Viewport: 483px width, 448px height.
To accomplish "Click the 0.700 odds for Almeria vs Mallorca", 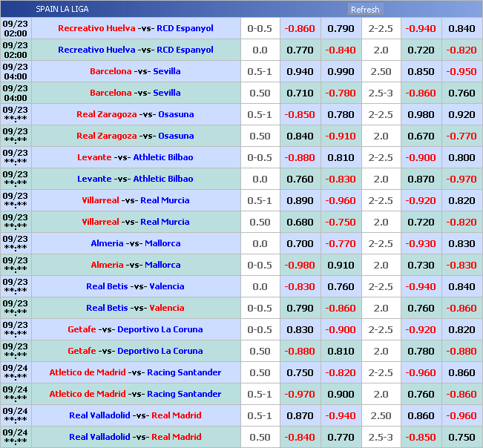I will point(300,244).
